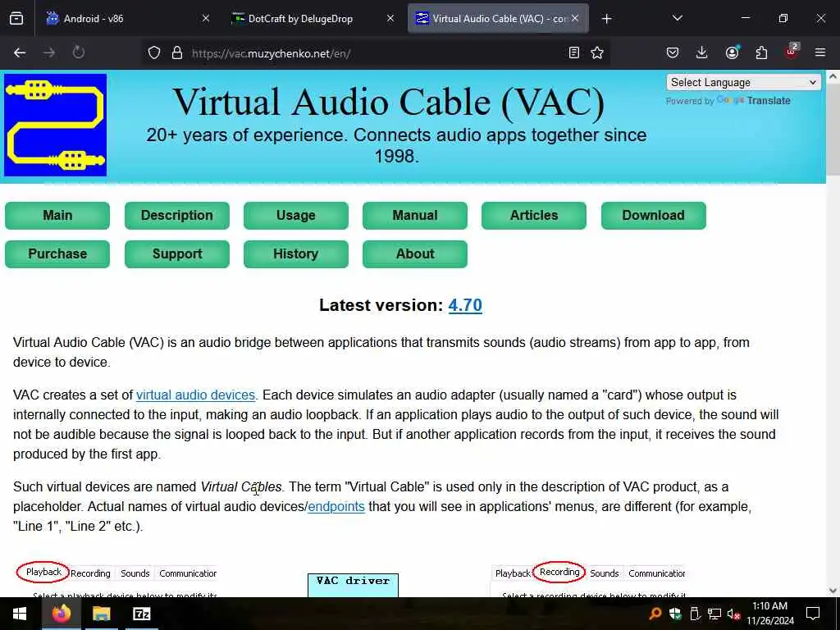Image resolution: width=840 pixels, height=630 pixels.
Task: Open the History page
Action: [295, 254]
